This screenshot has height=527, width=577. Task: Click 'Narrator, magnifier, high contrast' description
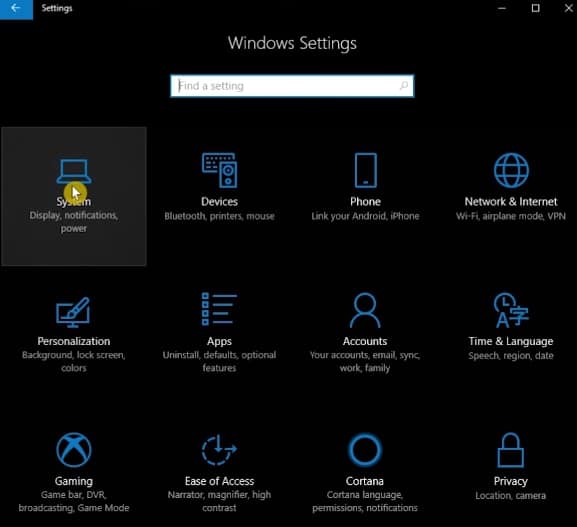219,501
